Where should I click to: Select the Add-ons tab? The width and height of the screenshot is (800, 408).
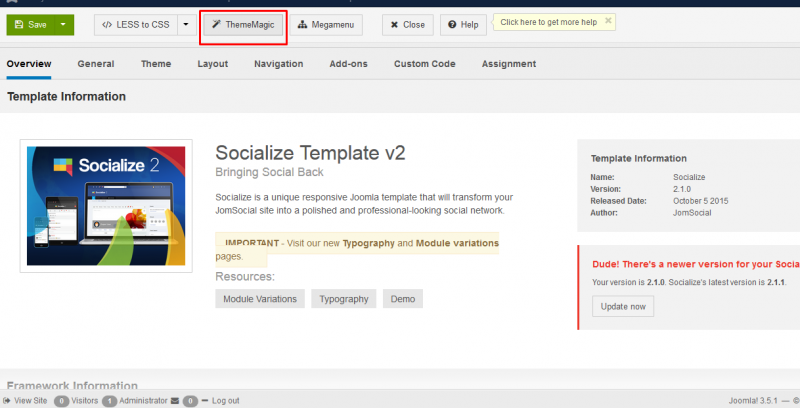click(348, 64)
